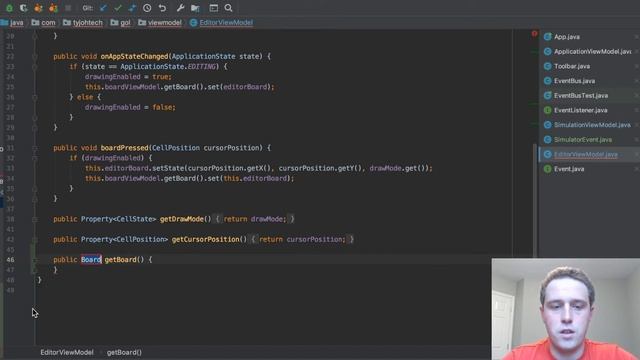Select java folder in breadcrumb
Viewport: 640px width, 360px height.
coord(12,22)
